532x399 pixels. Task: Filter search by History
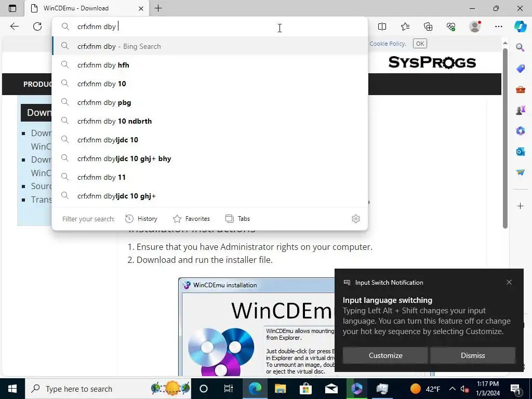tap(141, 219)
